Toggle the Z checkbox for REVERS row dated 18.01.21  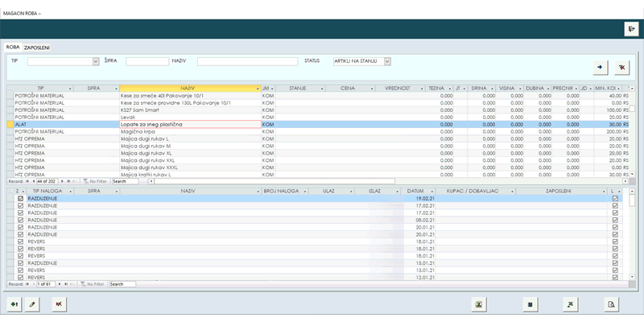click(20, 242)
